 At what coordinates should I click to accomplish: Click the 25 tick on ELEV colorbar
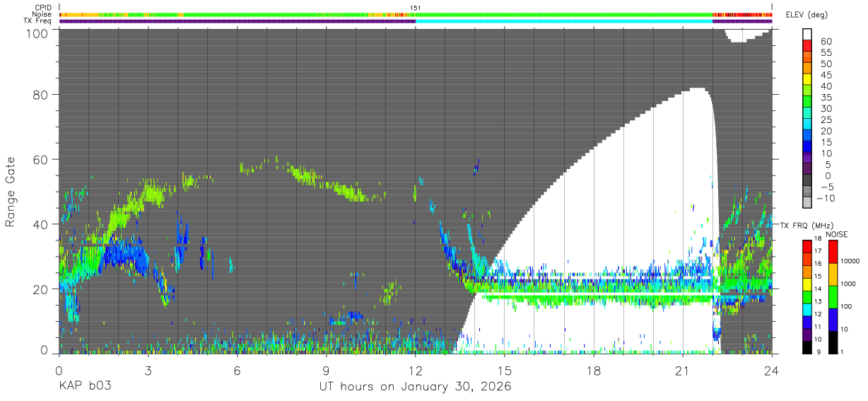826,120
